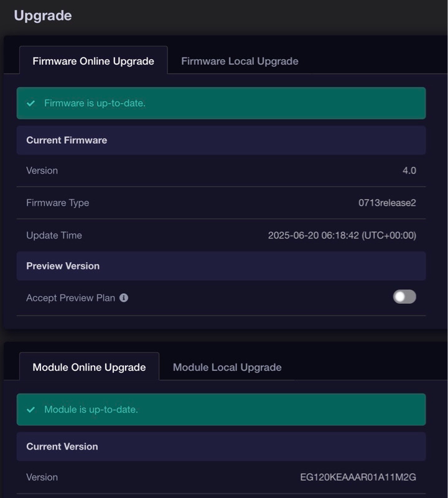The width and height of the screenshot is (448, 498).
Task: Select the Module Online Upgrade tab
Action: click(x=89, y=367)
